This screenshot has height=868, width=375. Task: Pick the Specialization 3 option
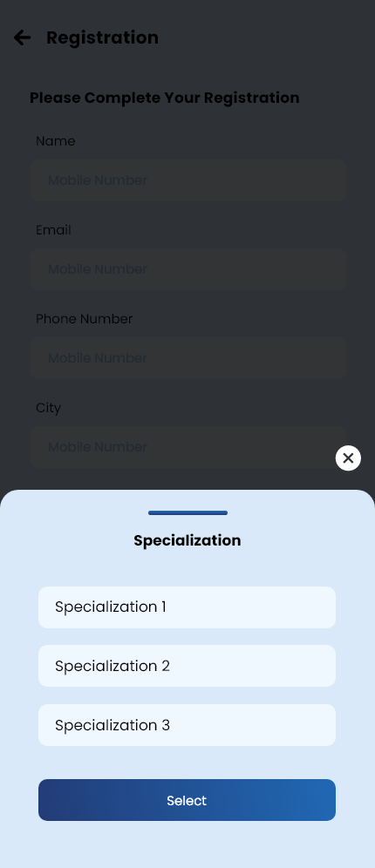coord(187,725)
